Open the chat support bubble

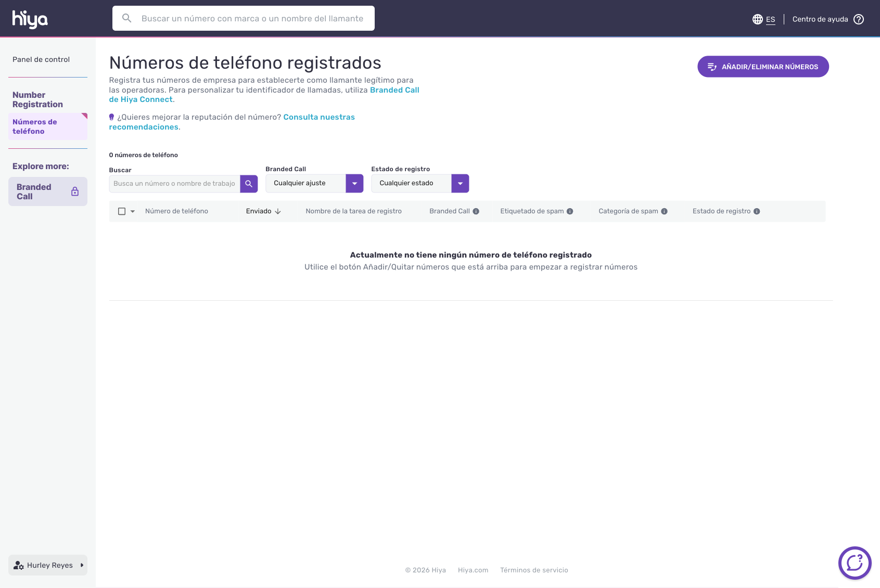pos(855,563)
